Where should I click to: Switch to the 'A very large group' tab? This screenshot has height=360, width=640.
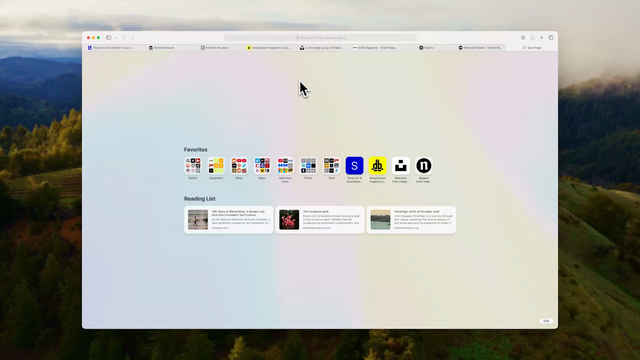321,48
